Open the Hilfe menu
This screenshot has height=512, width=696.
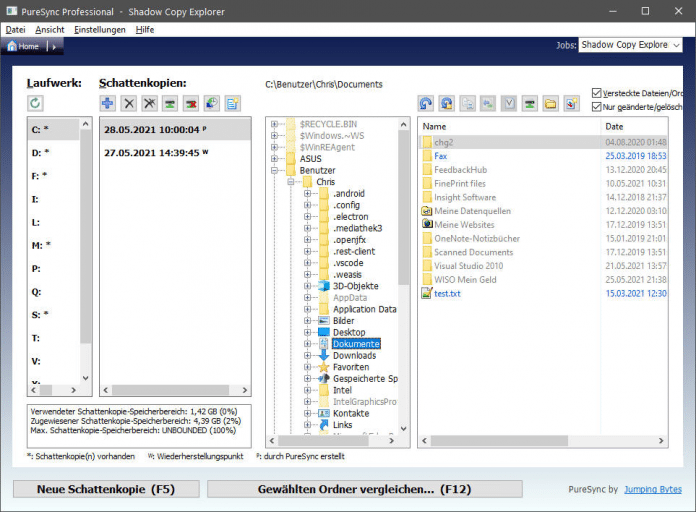click(145, 30)
